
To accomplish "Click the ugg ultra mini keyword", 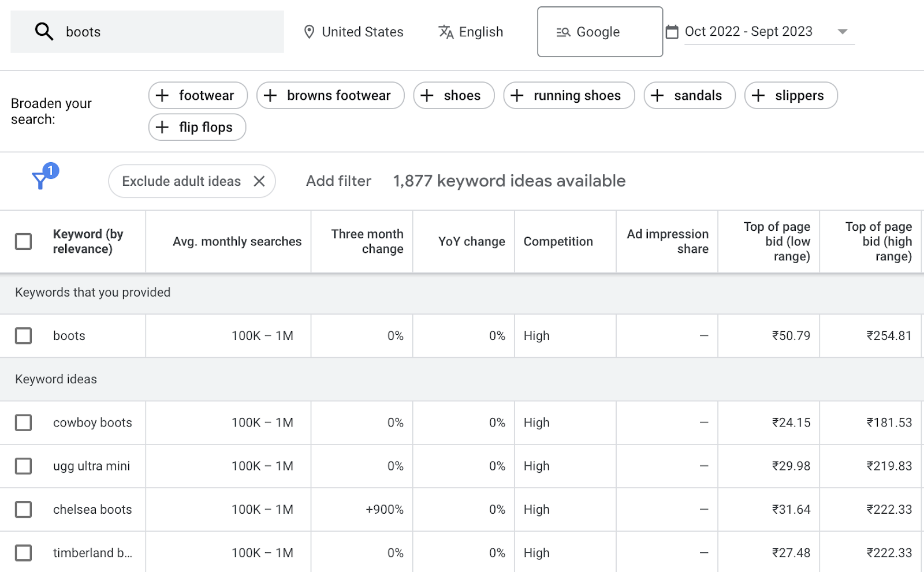I will (x=91, y=466).
